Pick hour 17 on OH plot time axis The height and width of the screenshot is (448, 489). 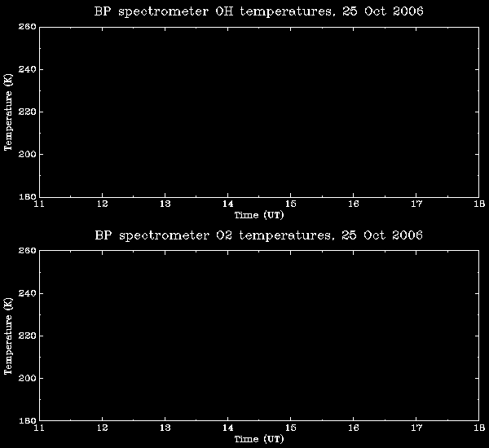[x=416, y=204]
